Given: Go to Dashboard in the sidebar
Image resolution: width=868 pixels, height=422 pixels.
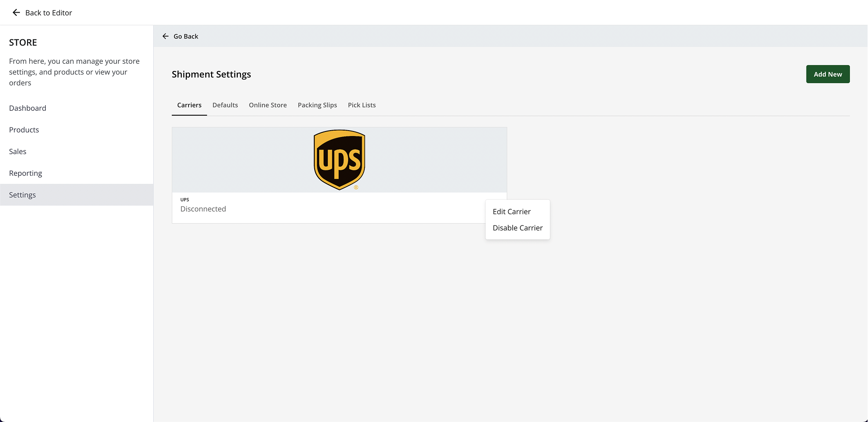Looking at the screenshot, I should pyautogui.click(x=77, y=108).
